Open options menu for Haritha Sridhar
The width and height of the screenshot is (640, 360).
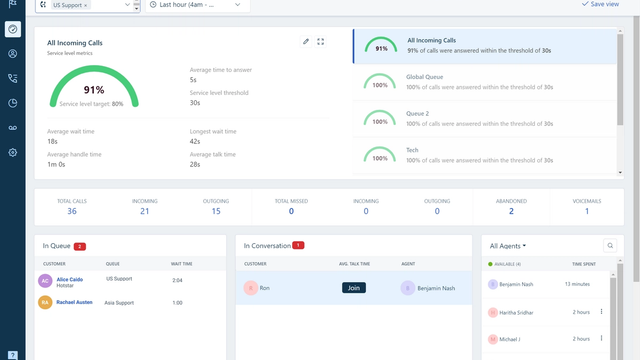point(601,312)
